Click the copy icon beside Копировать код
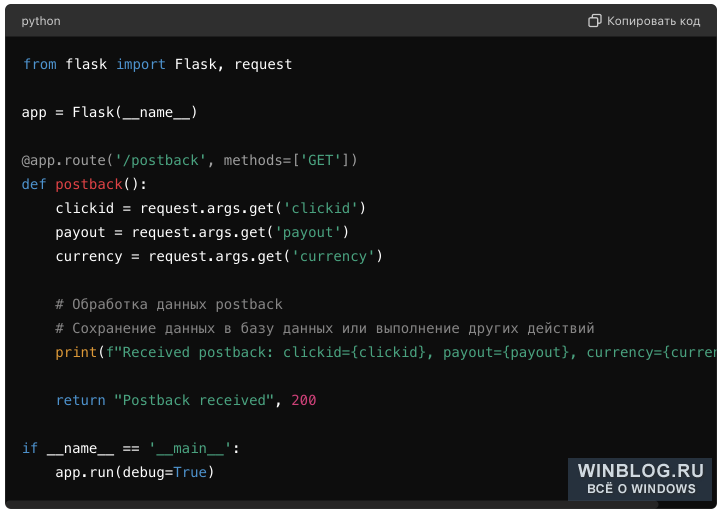Viewport: 722px width, 512px height. [x=594, y=21]
